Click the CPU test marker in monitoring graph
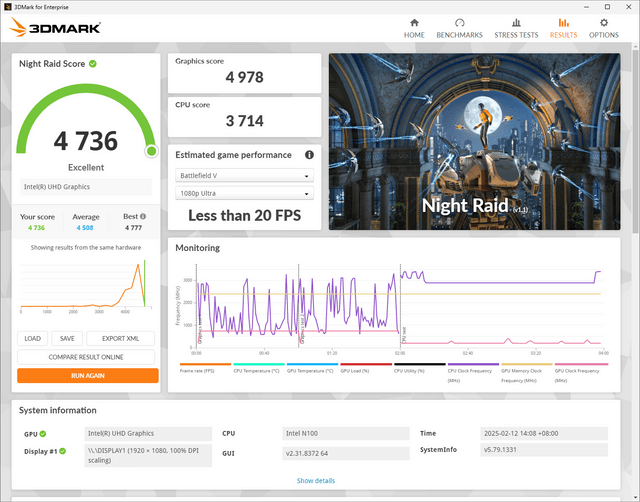 pos(404,335)
